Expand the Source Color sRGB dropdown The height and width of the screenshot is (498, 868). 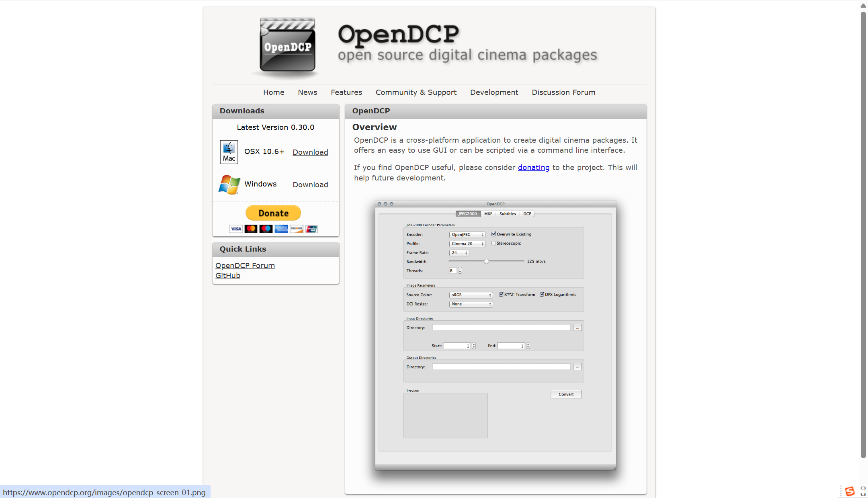click(x=471, y=295)
